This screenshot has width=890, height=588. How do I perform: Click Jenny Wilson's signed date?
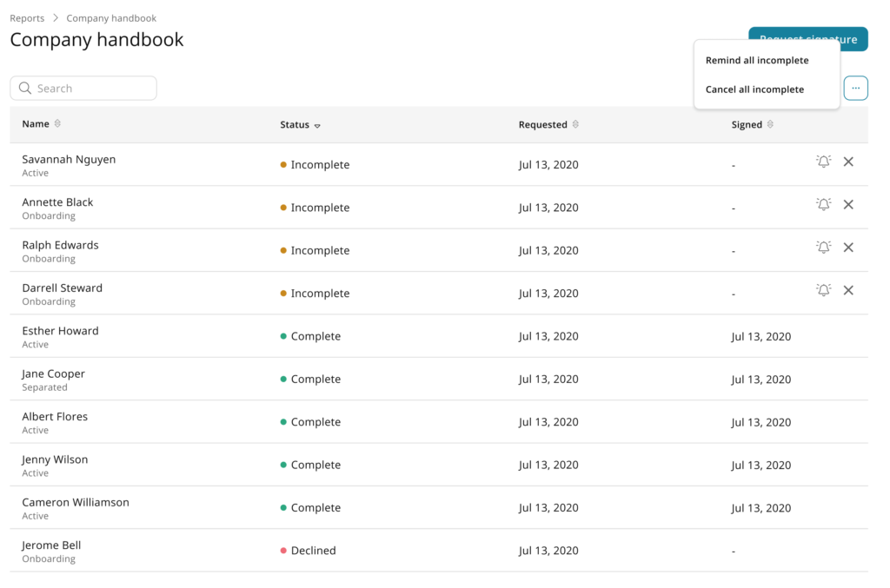[x=760, y=465]
